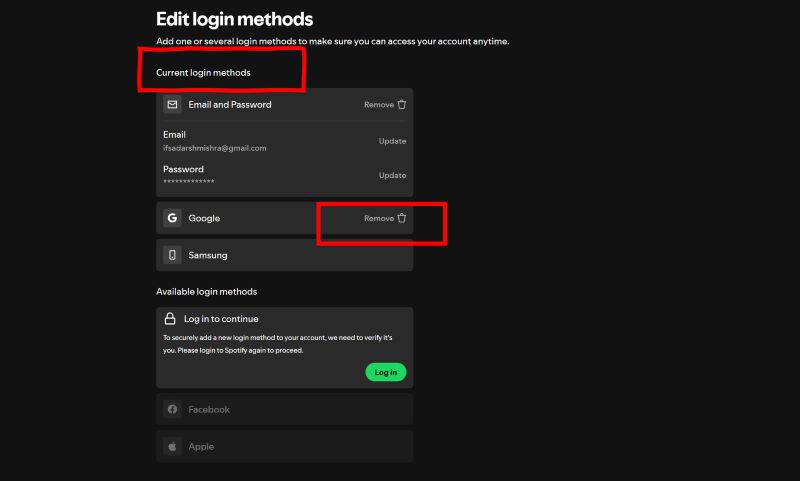Click the trash icon in the Google row
The width and height of the screenshot is (800, 481).
[x=402, y=218]
